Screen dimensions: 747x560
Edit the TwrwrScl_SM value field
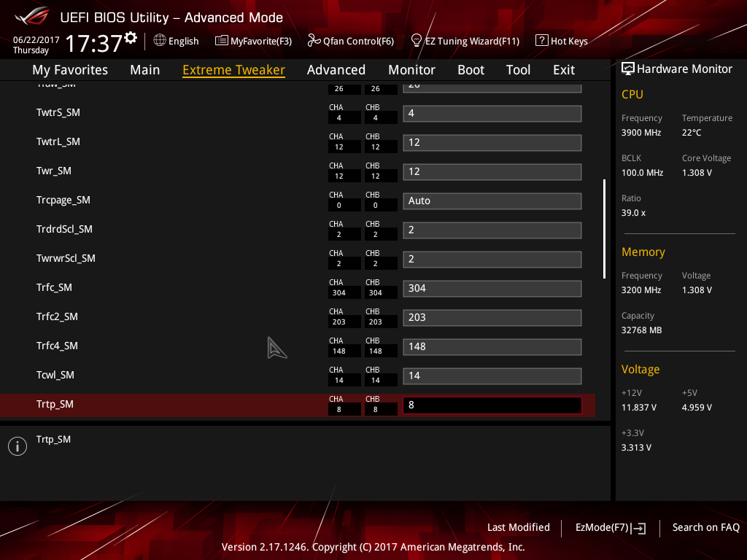[492, 259]
